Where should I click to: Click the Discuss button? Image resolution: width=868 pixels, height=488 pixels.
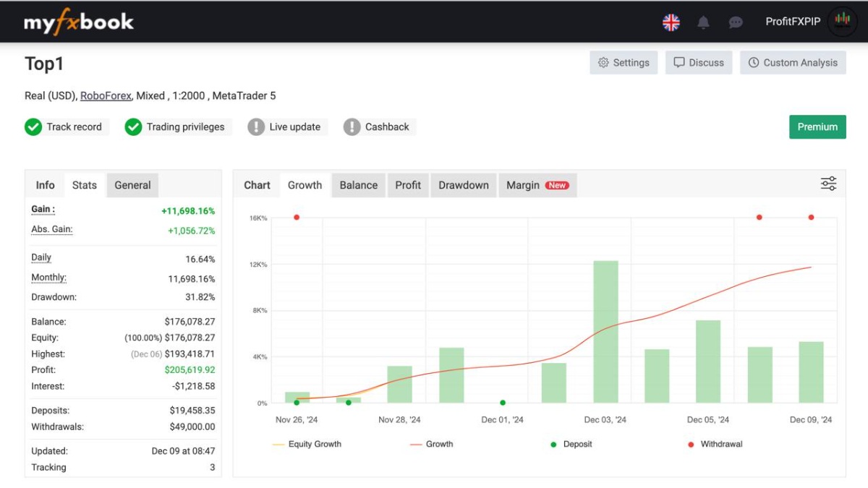click(699, 63)
